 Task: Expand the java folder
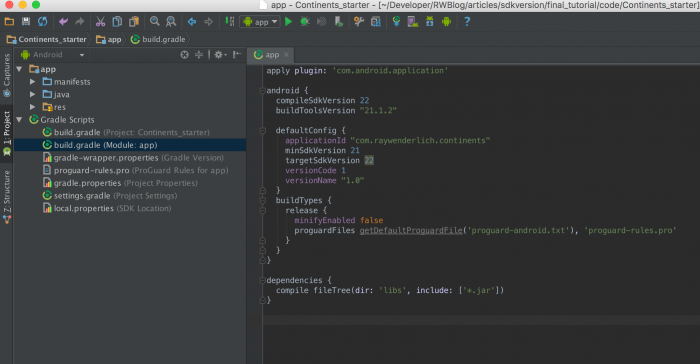click(33, 94)
